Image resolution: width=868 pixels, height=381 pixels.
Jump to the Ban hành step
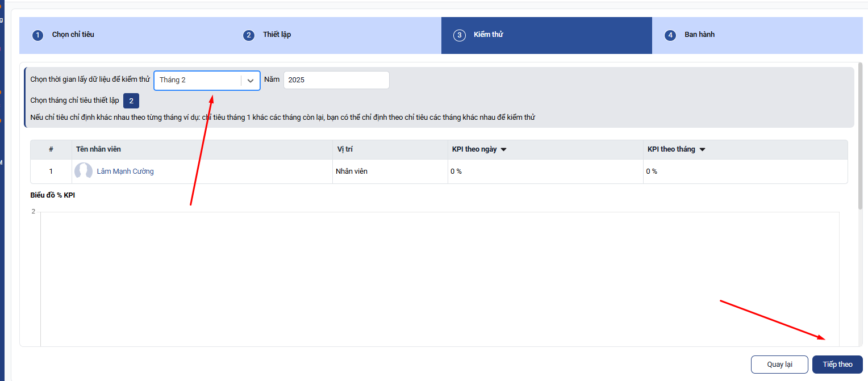[x=699, y=35]
